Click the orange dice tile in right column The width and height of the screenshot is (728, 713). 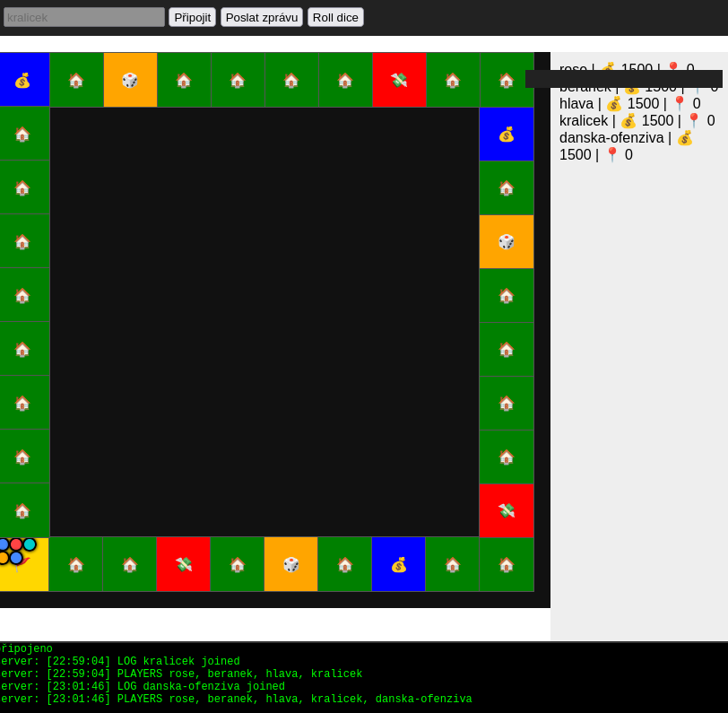[x=507, y=241]
